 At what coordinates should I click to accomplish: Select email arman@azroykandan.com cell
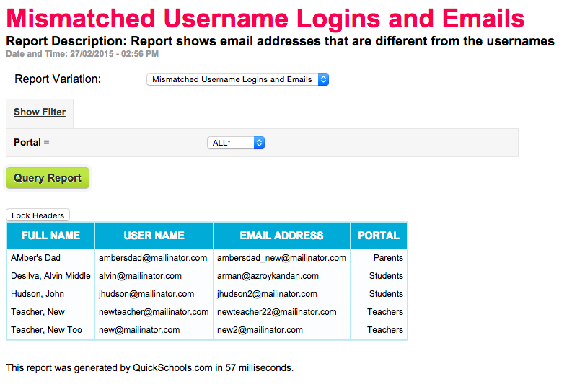[268, 276]
